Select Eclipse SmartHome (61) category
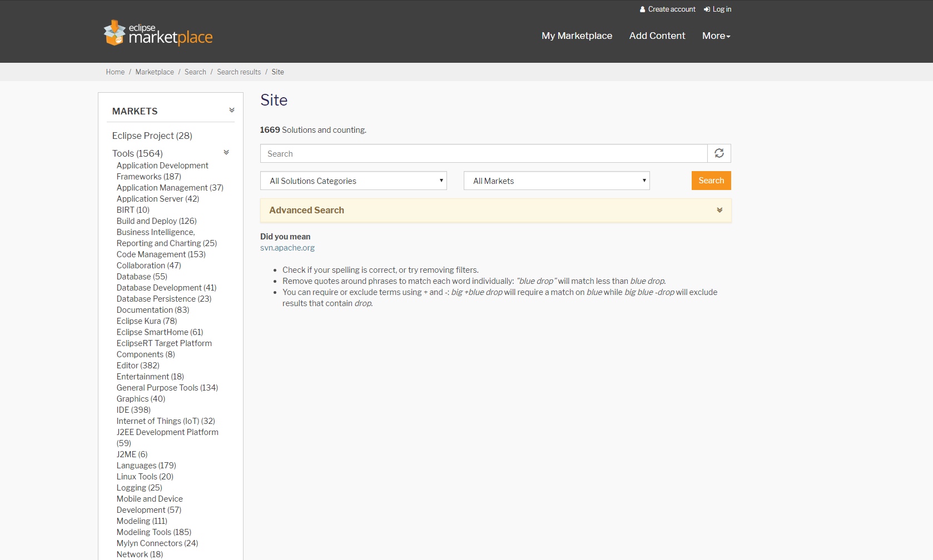Viewport: 933px width, 560px height. point(160,332)
